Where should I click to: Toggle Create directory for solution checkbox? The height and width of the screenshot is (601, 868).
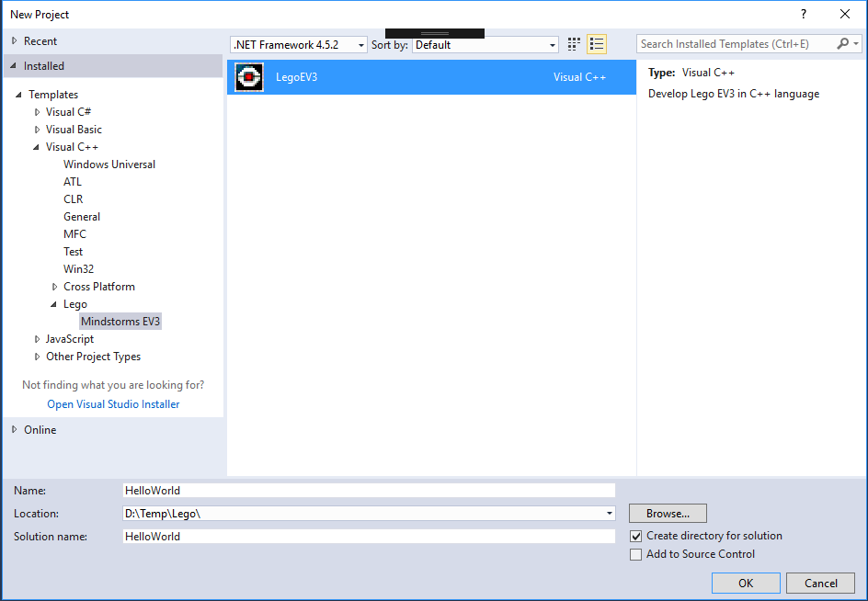[x=636, y=536]
